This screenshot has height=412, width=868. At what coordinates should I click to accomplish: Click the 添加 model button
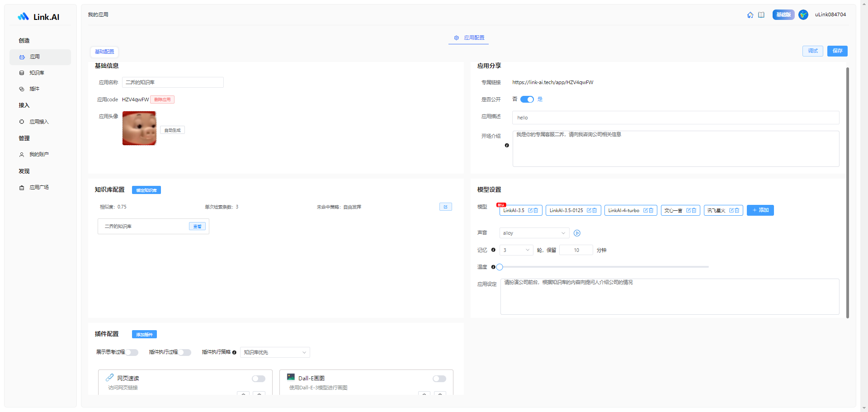(x=760, y=210)
